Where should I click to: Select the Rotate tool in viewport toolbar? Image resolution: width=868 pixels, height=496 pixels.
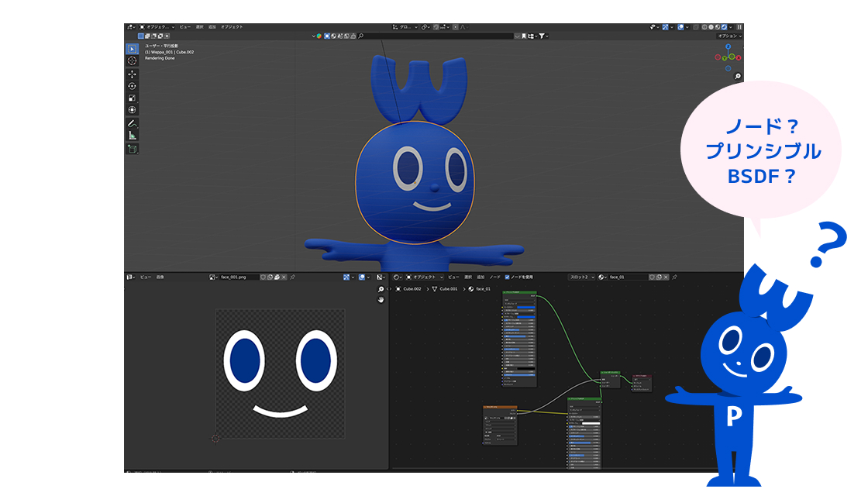tap(132, 86)
